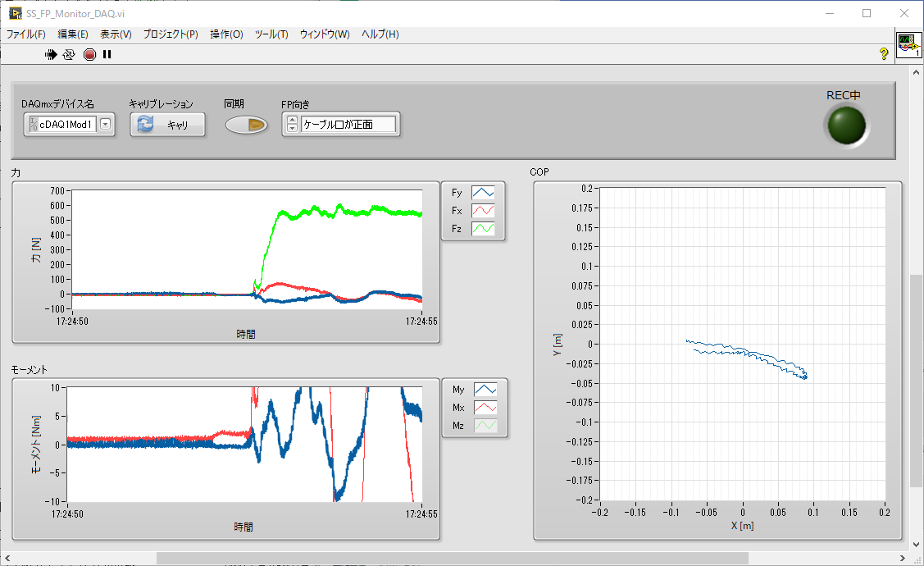This screenshot has width=924, height=566.
Task: Click the Run arrow in the toolbar
Action: pyautogui.click(x=51, y=54)
